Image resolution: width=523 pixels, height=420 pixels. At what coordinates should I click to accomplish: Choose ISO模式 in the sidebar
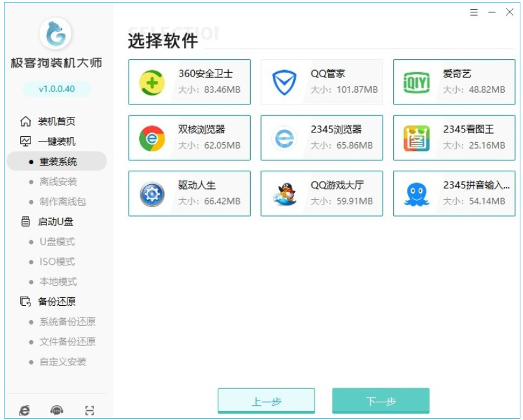(x=57, y=262)
